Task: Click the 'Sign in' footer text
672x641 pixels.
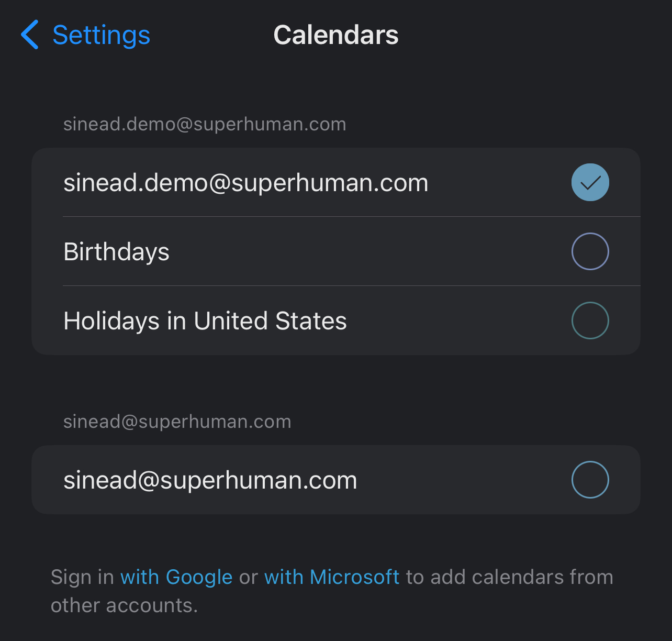Action: pos(82,577)
